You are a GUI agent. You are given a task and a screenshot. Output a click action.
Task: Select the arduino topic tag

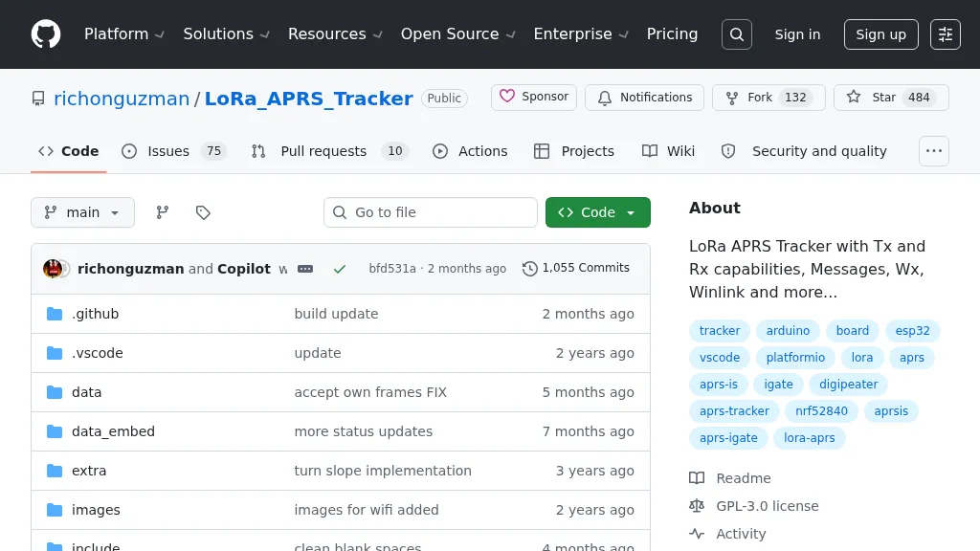(788, 330)
